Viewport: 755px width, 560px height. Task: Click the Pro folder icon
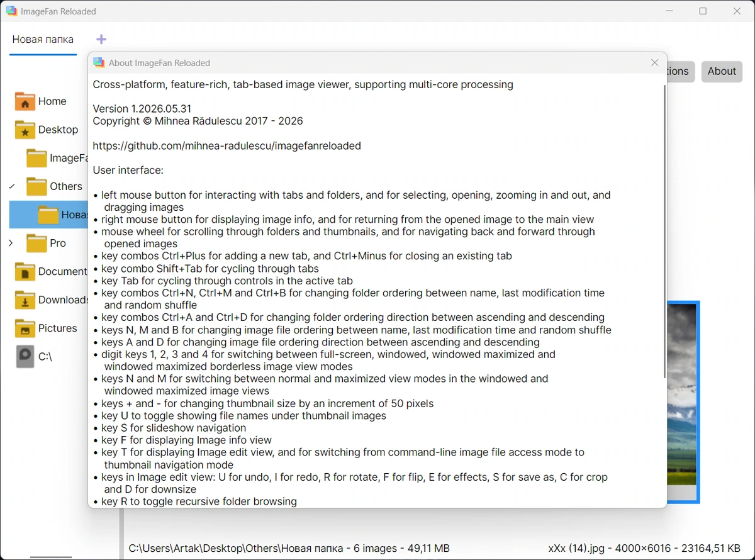tap(36, 243)
